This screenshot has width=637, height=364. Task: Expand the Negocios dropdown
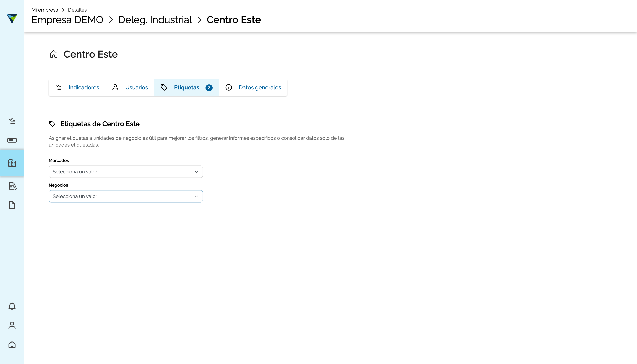pos(125,196)
